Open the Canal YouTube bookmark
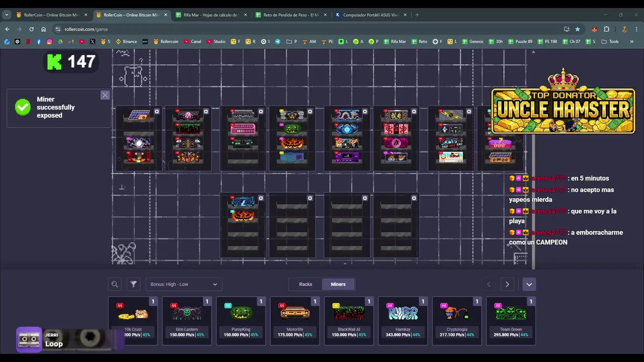 point(192,41)
